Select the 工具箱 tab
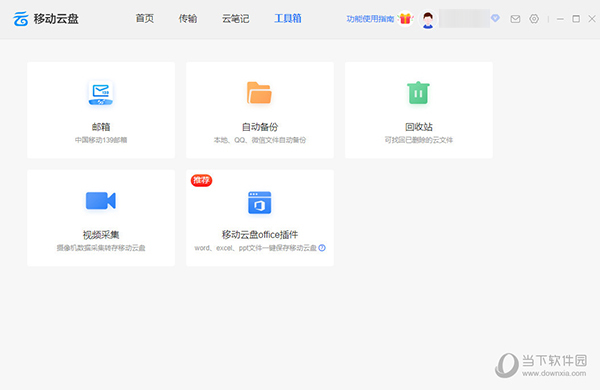 (x=288, y=18)
